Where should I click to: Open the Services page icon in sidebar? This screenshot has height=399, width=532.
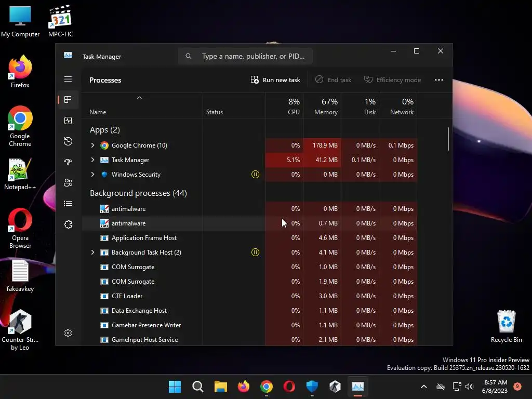(68, 224)
